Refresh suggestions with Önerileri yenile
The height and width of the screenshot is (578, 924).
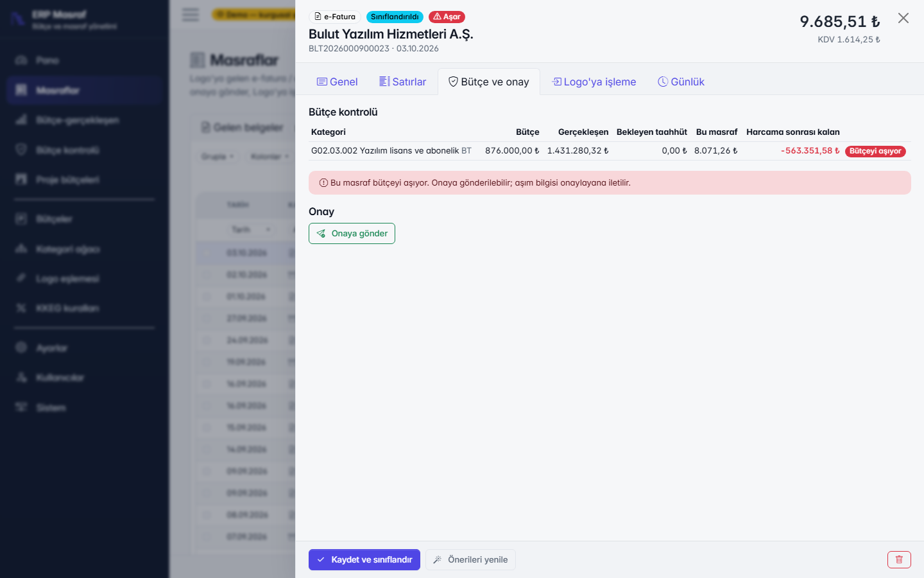pyautogui.click(x=470, y=559)
